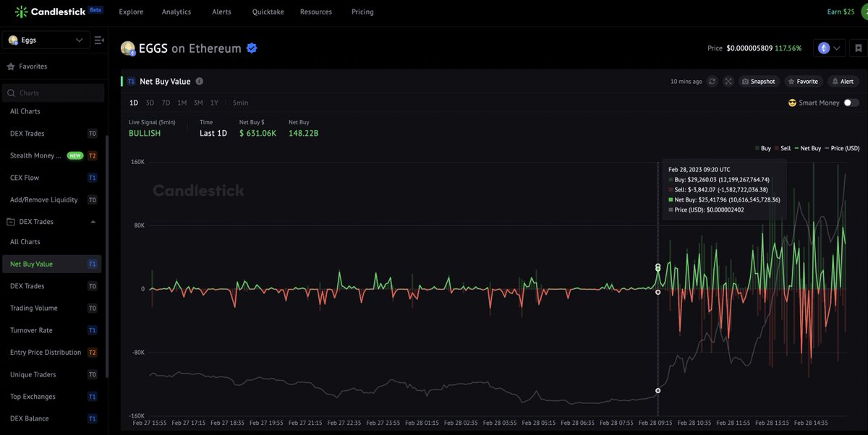Viewport: 868px width, 435px height.
Task: Click the Candlestick logo
Action: click(59, 12)
